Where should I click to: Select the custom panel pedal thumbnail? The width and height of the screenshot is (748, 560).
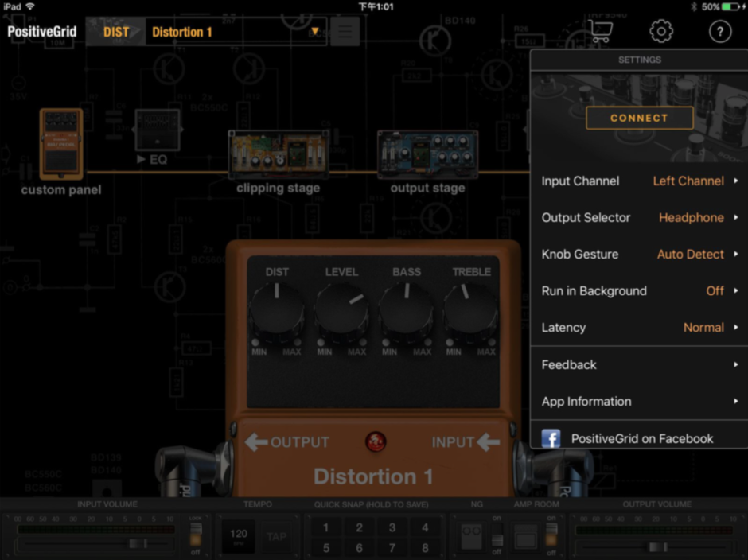point(61,143)
